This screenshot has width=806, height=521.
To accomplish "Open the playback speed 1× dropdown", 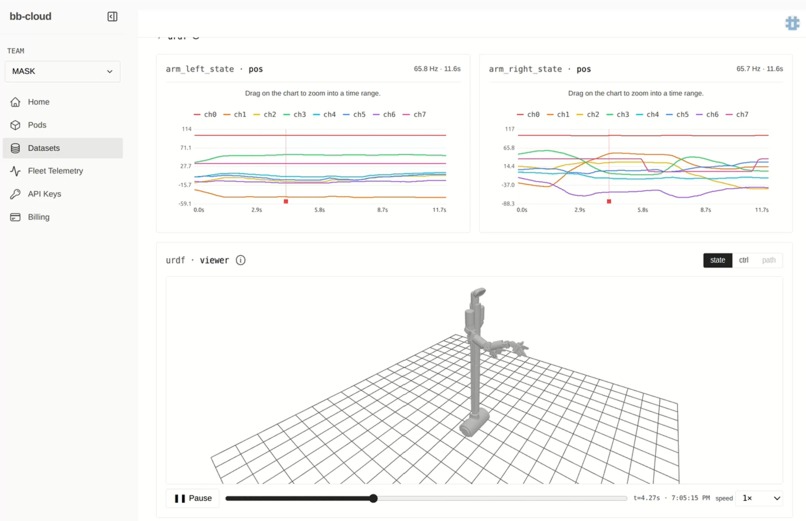I will point(760,498).
